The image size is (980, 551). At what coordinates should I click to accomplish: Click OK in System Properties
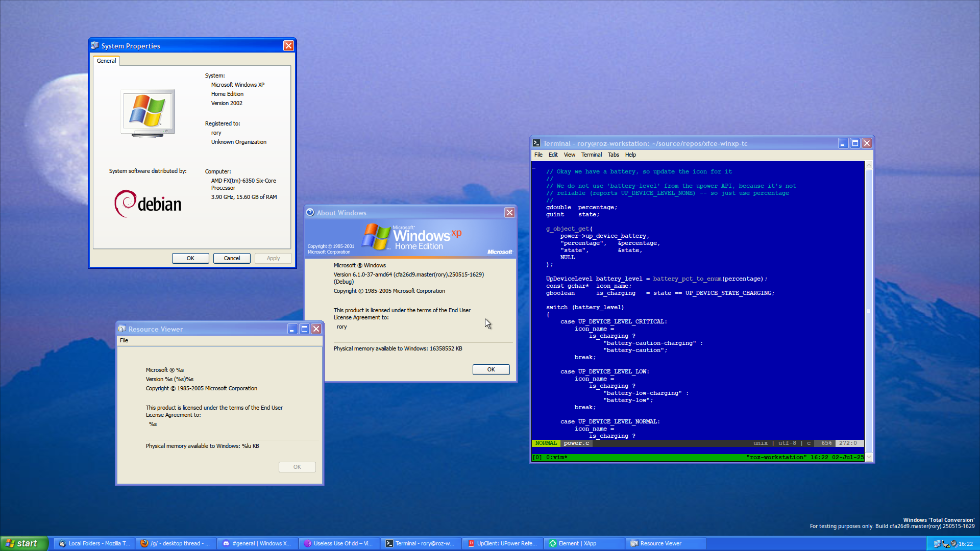click(190, 258)
